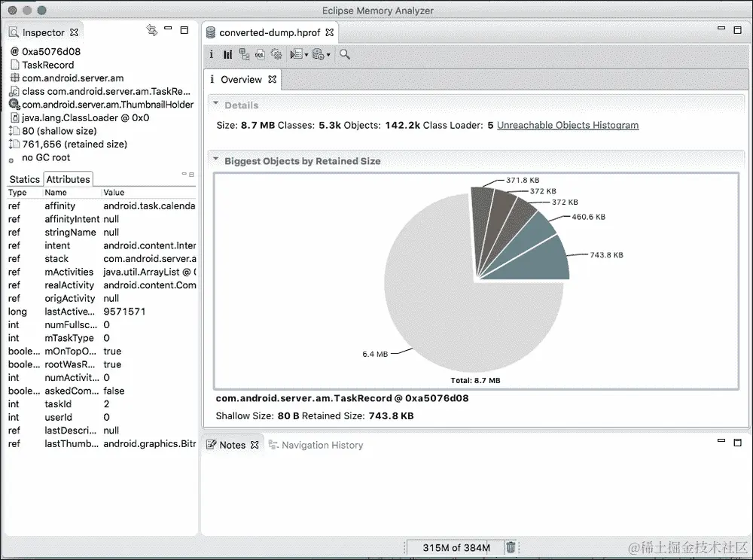Select the Inspector view tab
The width and height of the screenshot is (753, 560).
click(43, 32)
